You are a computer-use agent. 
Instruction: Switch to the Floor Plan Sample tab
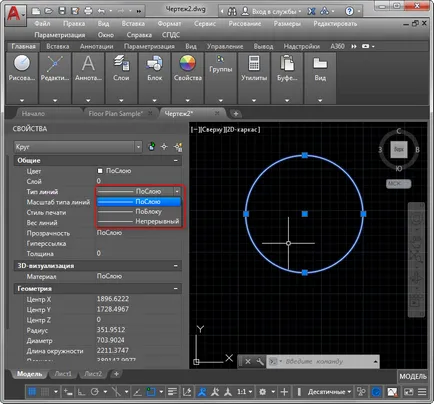tap(115, 113)
